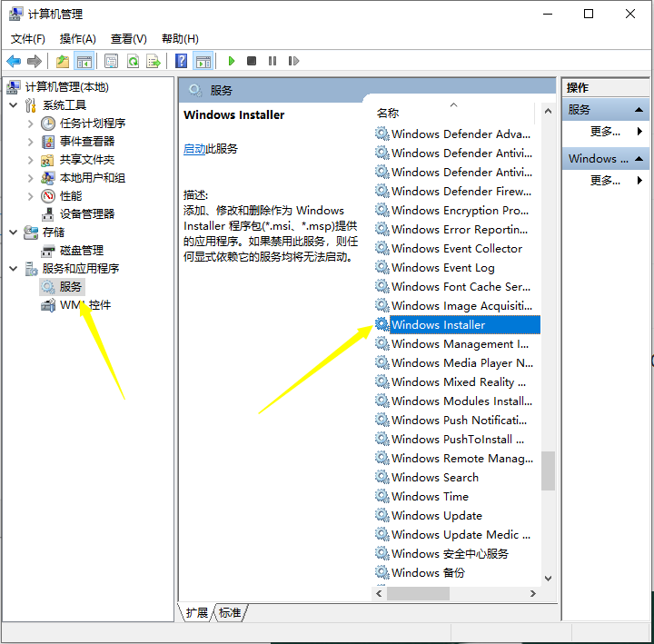654x644 pixels.
Task: Open the 文件(F) menu
Action: coord(28,39)
